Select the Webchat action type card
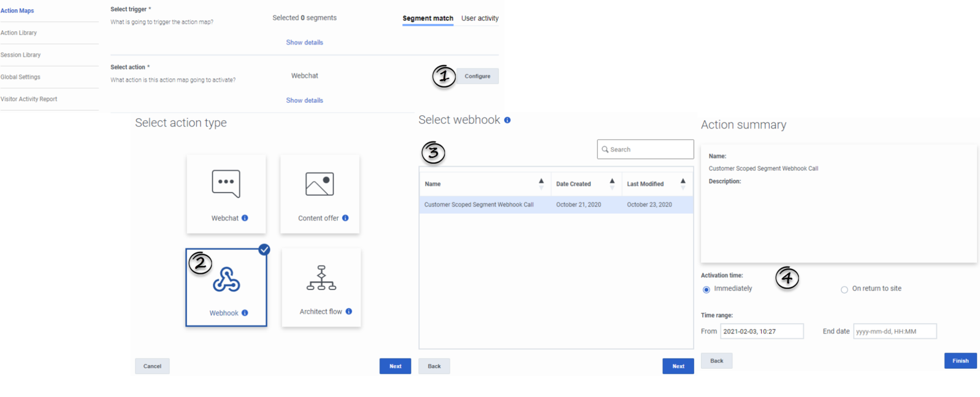 click(x=226, y=194)
